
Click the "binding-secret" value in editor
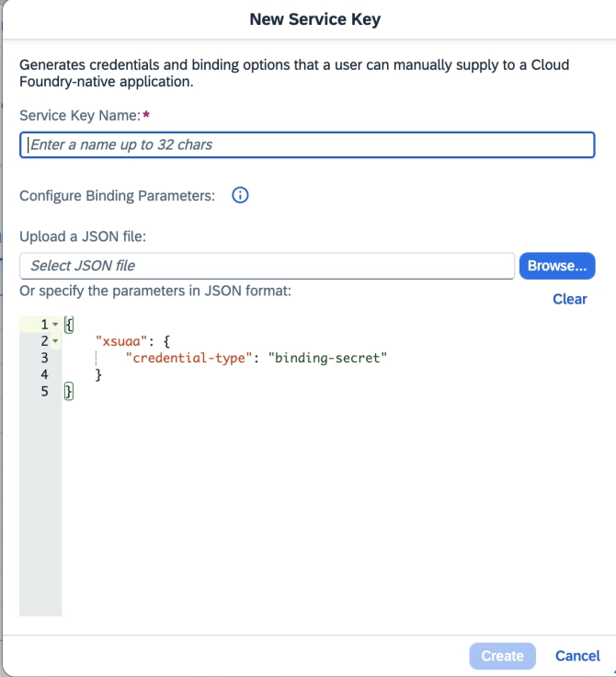pyautogui.click(x=328, y=358)
